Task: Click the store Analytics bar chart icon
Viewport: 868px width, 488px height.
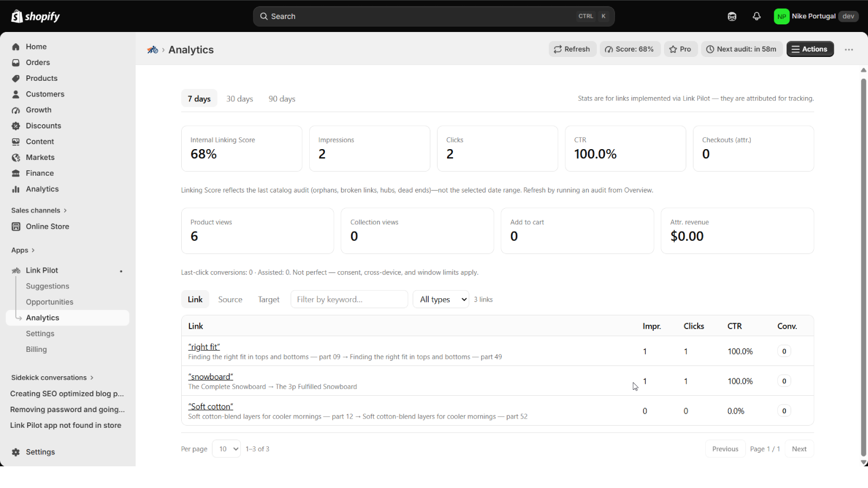Action: pyautogui.click(x=16, y=189)
